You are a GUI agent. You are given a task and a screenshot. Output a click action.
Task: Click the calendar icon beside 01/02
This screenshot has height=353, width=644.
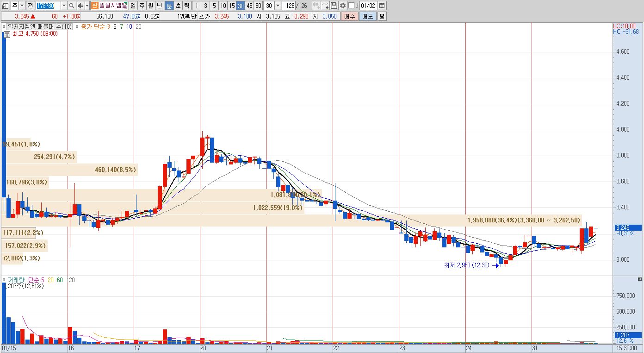pos(382,6)
